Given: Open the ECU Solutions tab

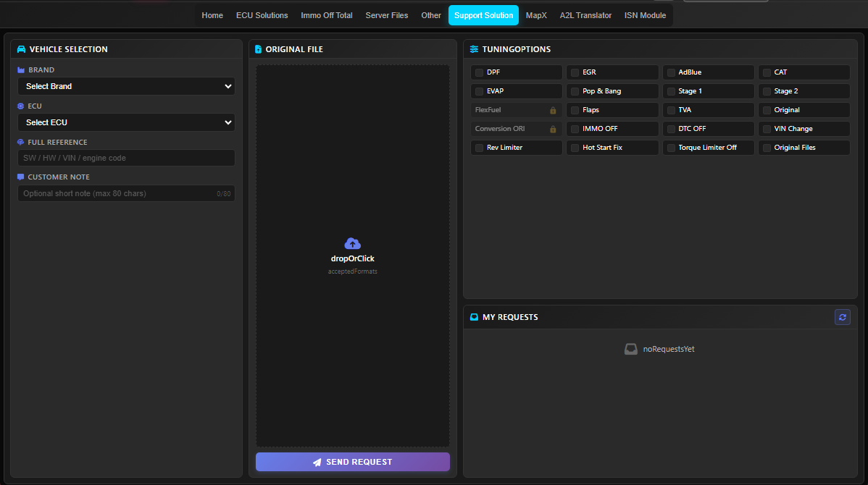Looking at the screenshot, I should pyautogui.click(x=262, y=15).
